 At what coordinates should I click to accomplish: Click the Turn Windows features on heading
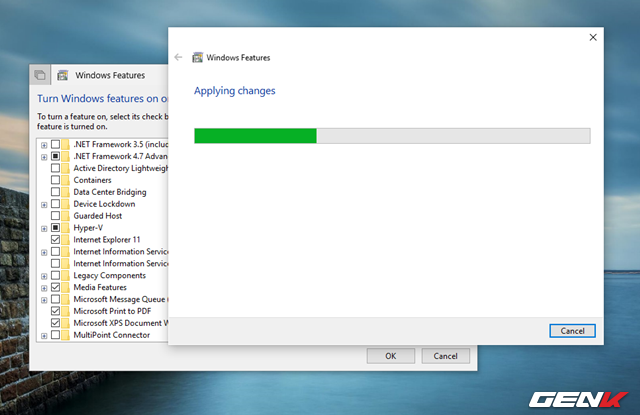(102, 99)
